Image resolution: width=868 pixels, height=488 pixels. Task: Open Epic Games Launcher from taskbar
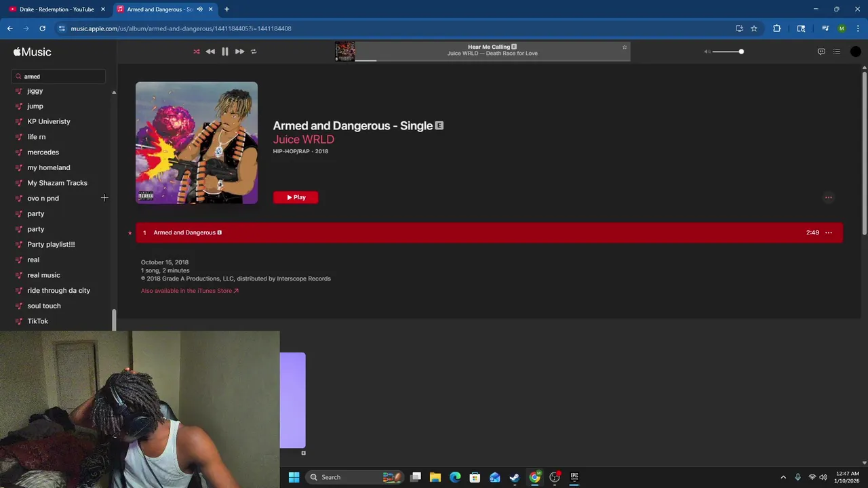tap(574, 477)
